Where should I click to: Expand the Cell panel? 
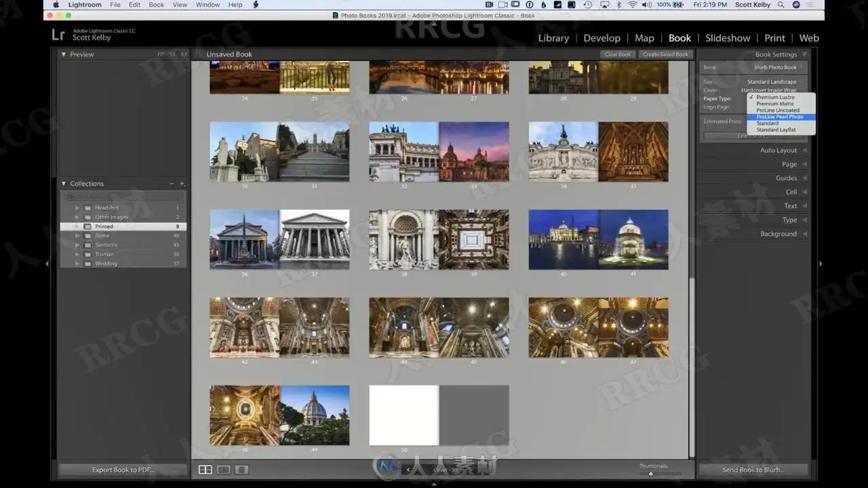804,192
